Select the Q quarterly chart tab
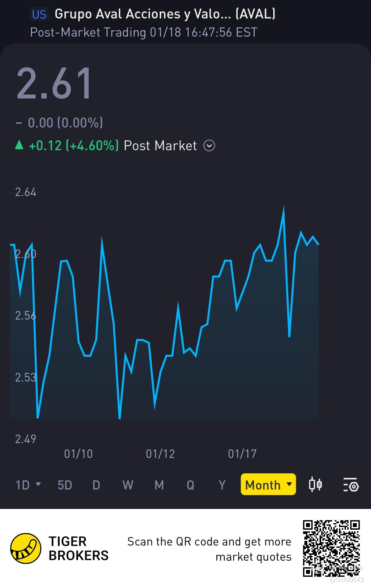The width and height of the screenshot is (371, 588). coord(190,485)
